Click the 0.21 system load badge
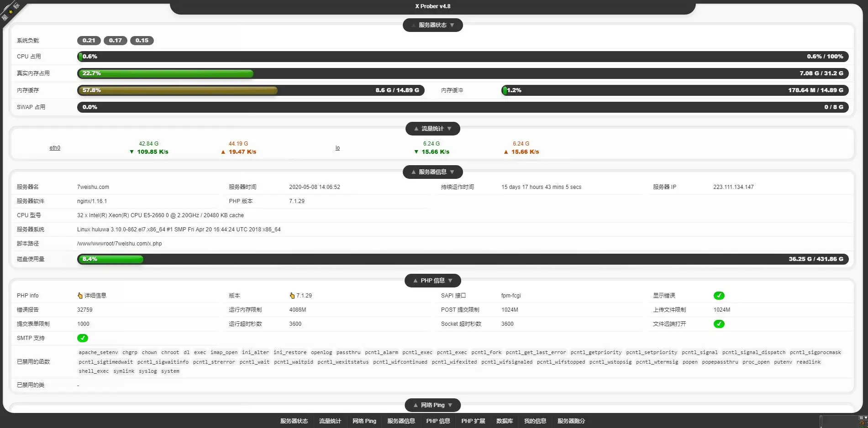Screen dimensions: 868x428 [x=89, y=41]
